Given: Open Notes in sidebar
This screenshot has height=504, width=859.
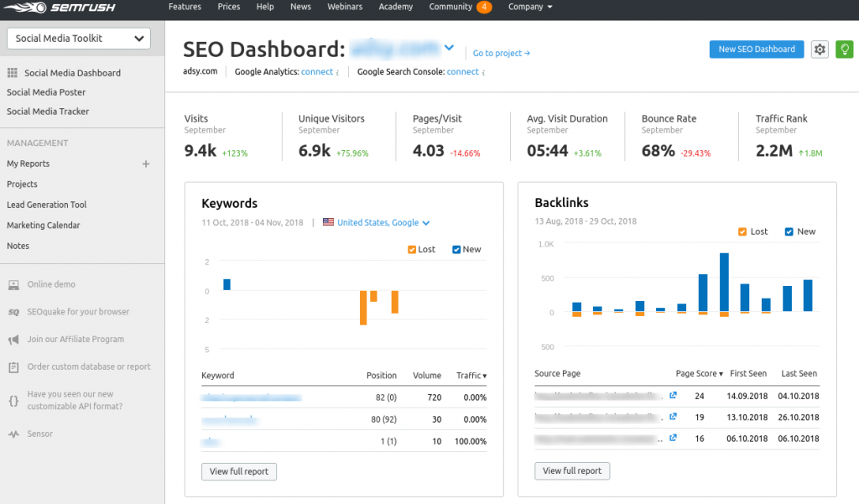Looking at the screenshot, I should coord(18,246).
